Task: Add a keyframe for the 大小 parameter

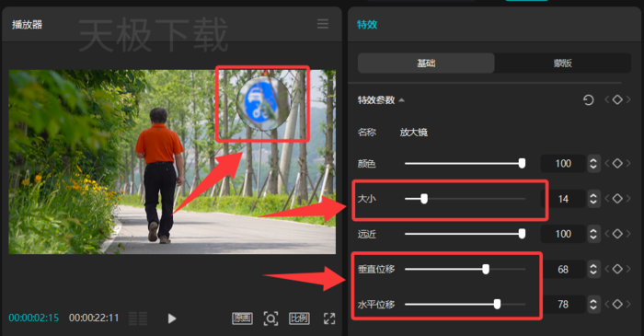Action: 617,199
